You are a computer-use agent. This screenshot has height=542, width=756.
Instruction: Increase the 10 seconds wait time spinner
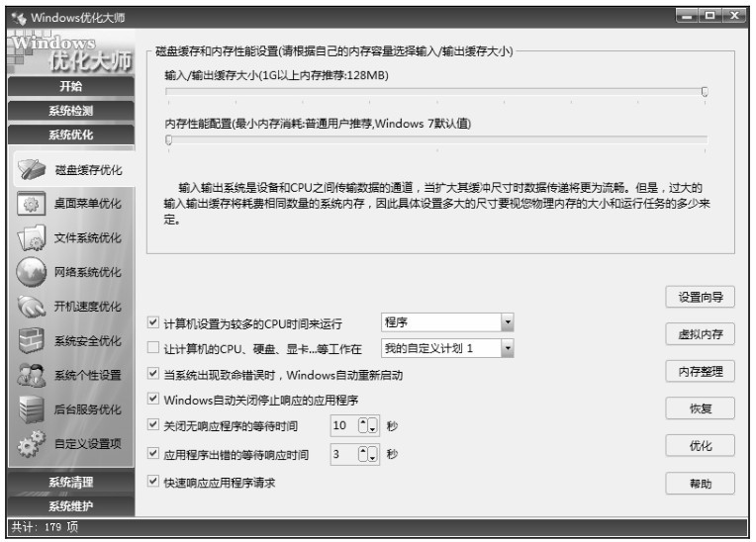[363, 425]
